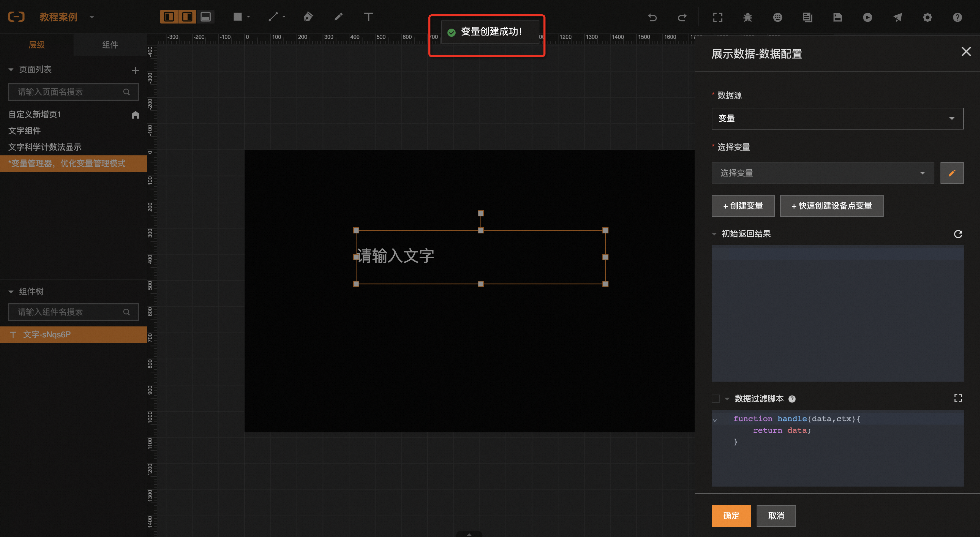
Task: Select the Pen drawing tool
Action: pyautogui.click(x=308, y=17)
